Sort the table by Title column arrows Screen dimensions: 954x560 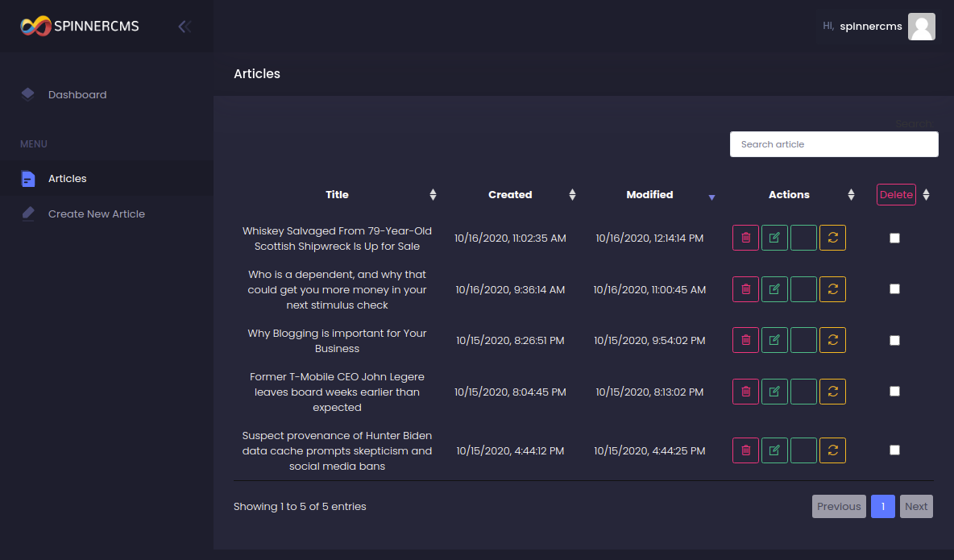[x=433, y=194]
